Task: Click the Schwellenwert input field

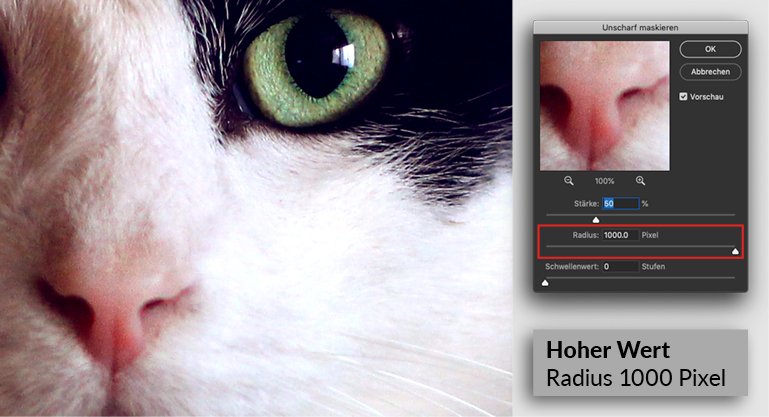Action: point(620,266)
